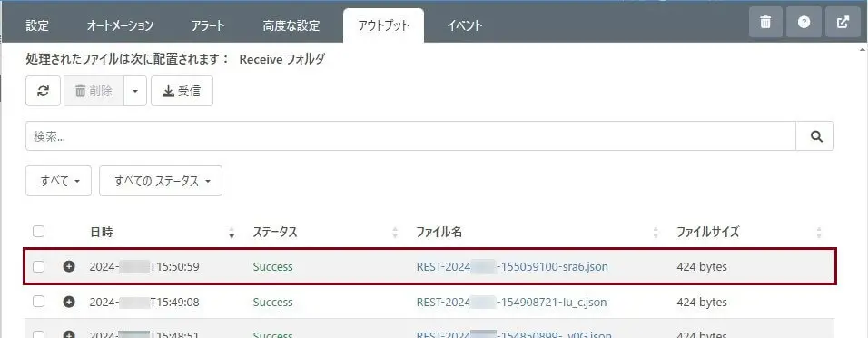Refresh the output file list

(44, 91)
